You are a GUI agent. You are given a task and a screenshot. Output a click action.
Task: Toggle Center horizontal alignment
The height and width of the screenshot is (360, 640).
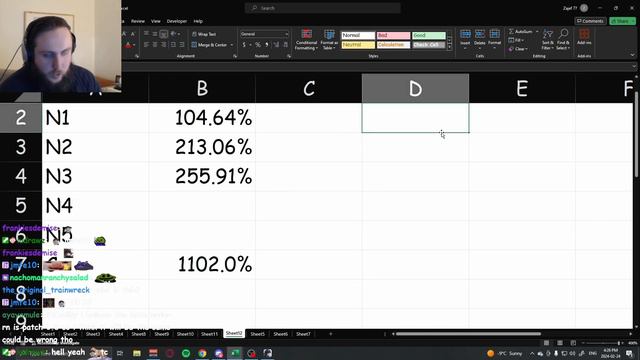tap(155, 44)
